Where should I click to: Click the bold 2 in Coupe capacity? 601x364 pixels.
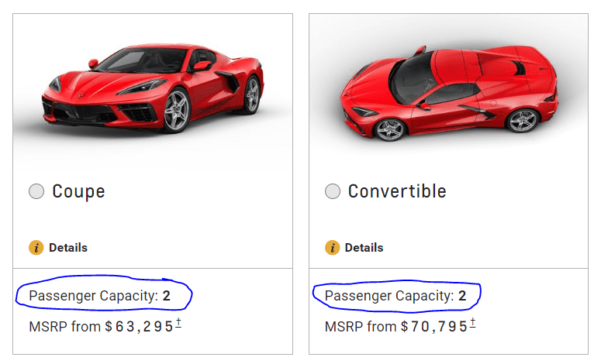[167, 296]
